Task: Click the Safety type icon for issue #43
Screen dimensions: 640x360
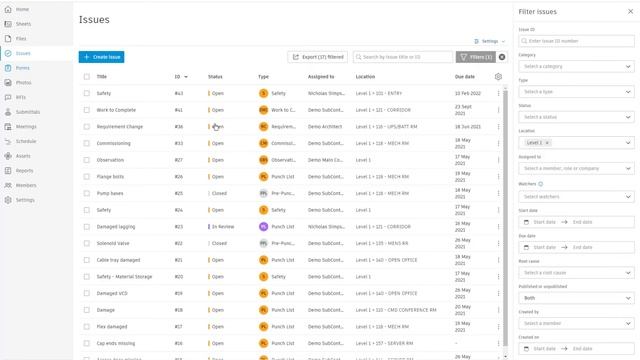Action: [263, 93]
